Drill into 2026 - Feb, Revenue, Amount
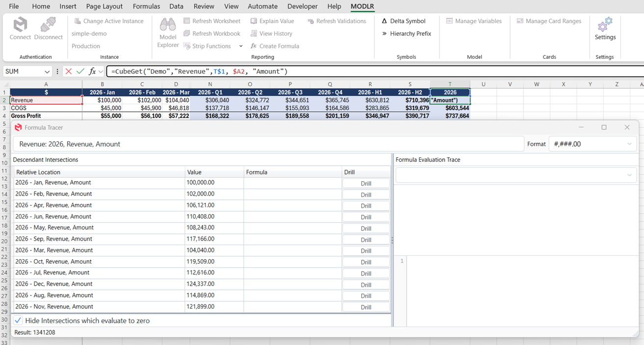 click(x=366, y=195)
